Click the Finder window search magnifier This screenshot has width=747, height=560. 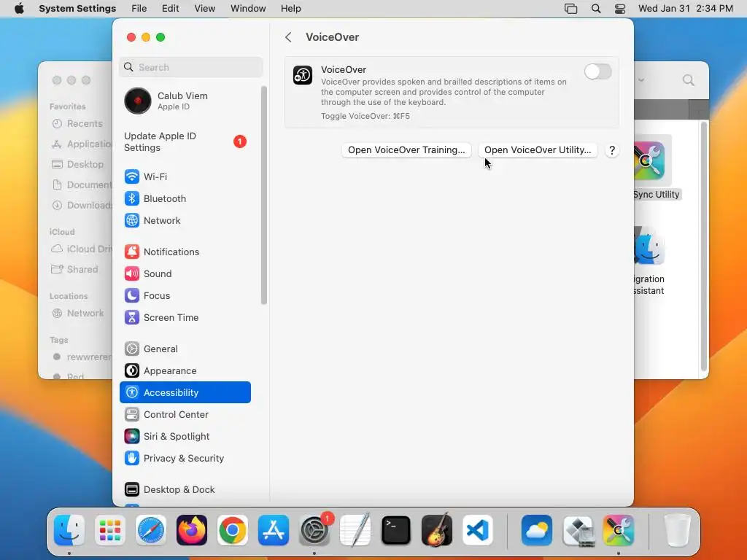689,80
